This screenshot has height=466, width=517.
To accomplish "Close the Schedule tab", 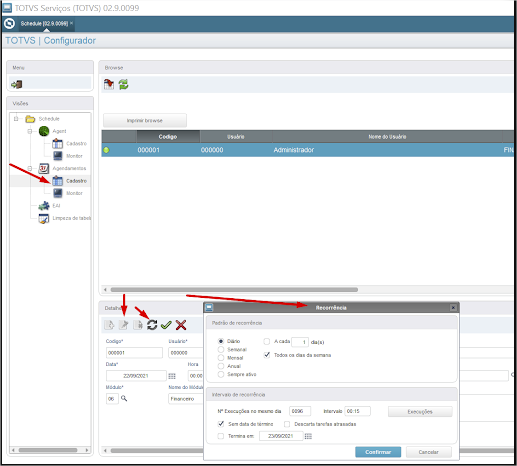I will coord(71,23).
